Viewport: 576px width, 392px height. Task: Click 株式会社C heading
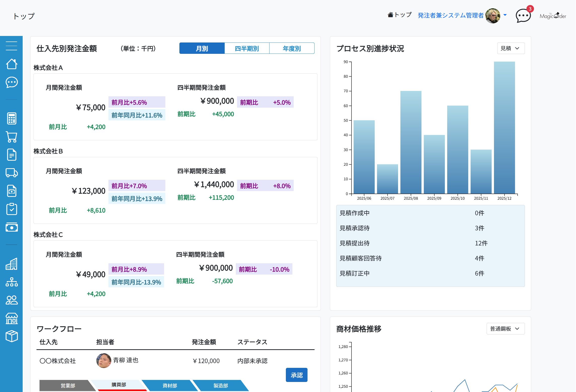(48, 235)
